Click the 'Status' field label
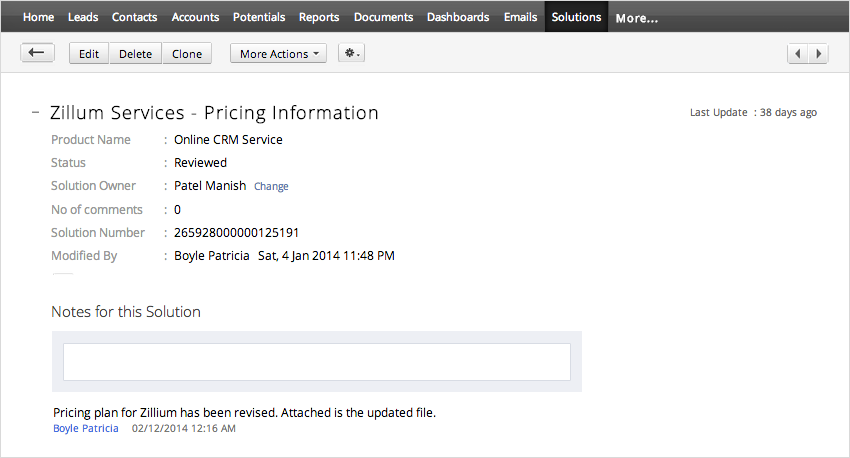Screen dimensions: 850x458 click(68, 163)
